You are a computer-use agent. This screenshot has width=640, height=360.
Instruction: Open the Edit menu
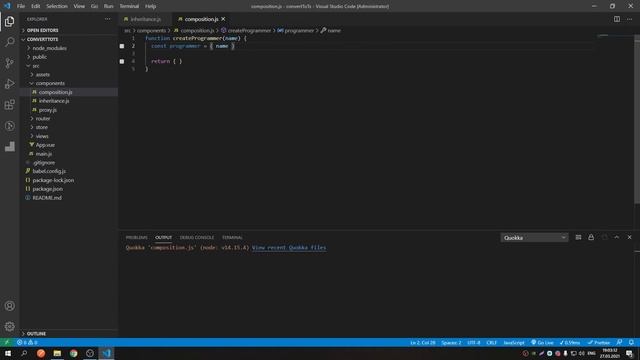(36, 6)
